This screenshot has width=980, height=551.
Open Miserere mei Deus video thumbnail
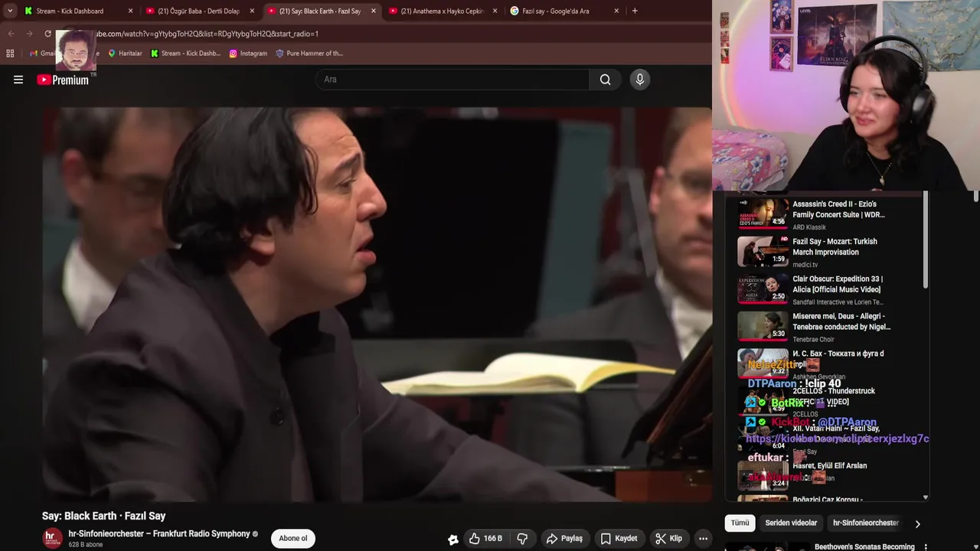[x=763, y=326]
